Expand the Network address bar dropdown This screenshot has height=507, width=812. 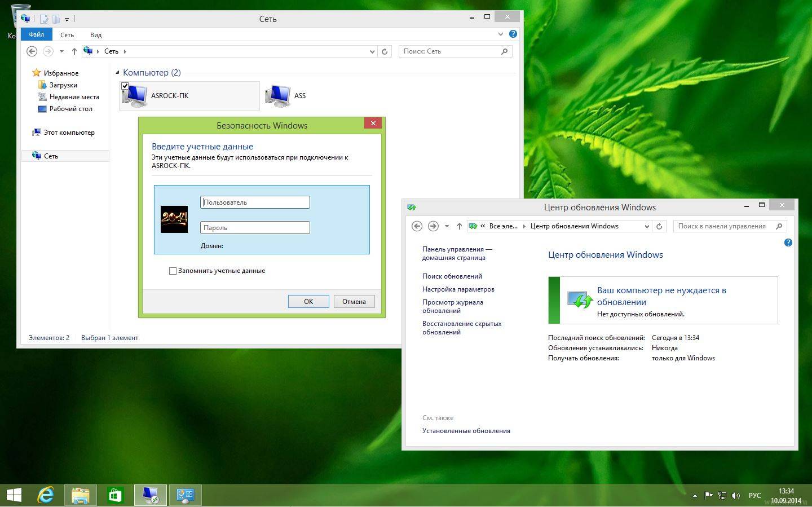tap(372, 51)
